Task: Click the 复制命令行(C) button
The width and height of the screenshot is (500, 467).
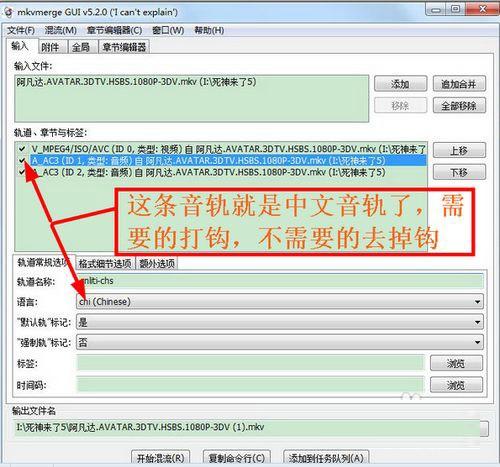Action: click(x=237, y=458)
